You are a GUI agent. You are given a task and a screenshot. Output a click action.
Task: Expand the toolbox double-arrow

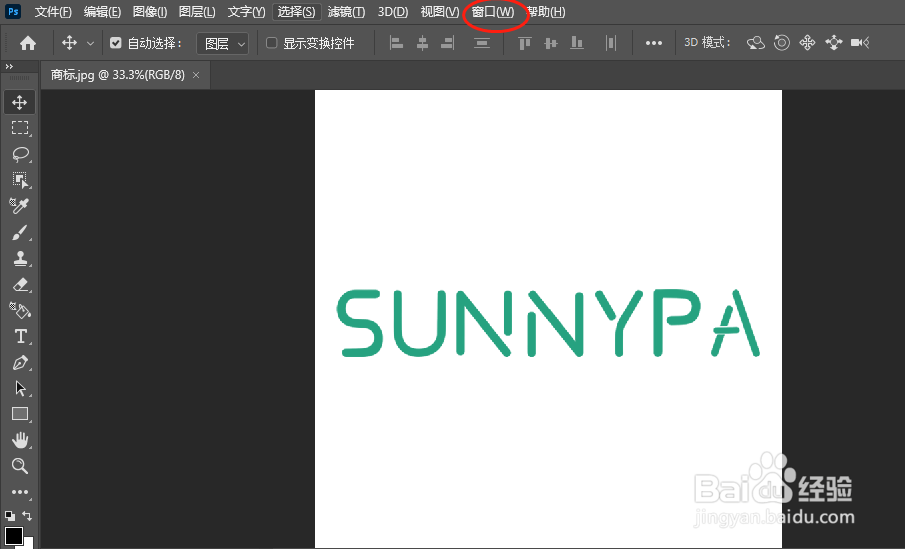click(9, 67)
